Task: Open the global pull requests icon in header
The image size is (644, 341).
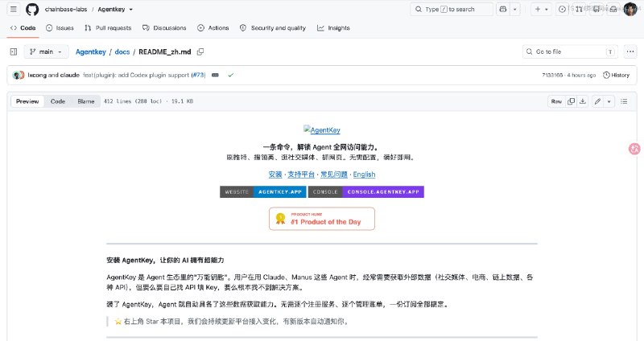Action: click(x=579, y=9)
